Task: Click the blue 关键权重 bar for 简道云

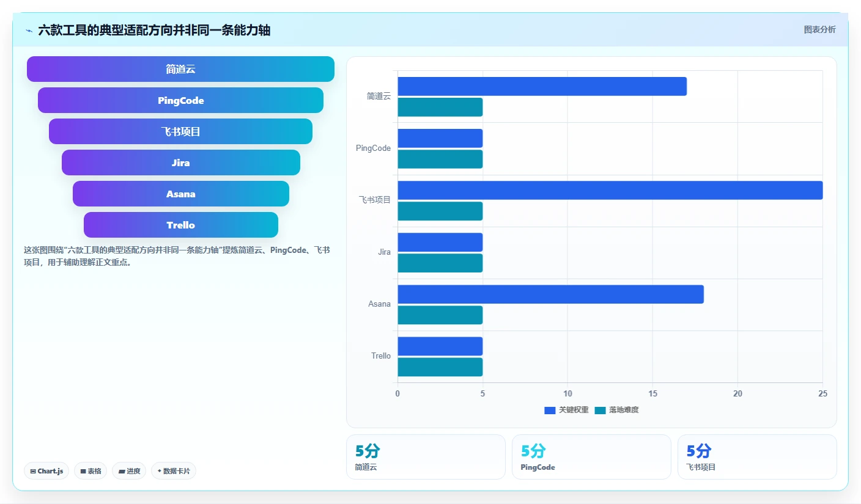Action: click(x=542, y=86)
